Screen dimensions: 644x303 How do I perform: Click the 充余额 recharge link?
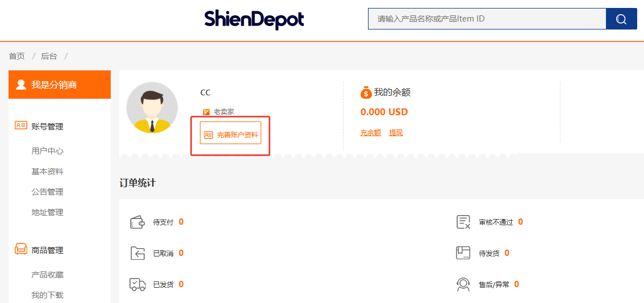coord(371,133)
